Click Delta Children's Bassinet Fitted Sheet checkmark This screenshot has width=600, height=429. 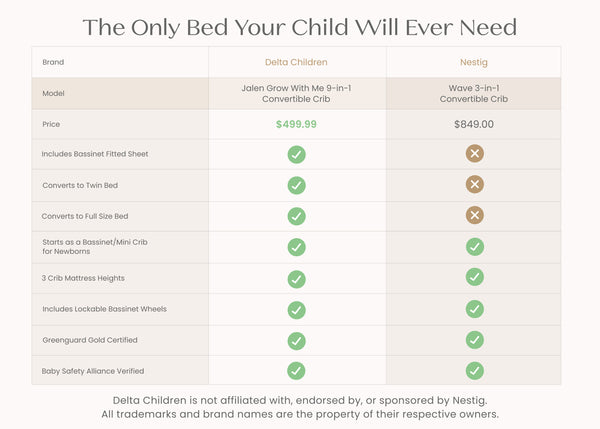[297, 155]
